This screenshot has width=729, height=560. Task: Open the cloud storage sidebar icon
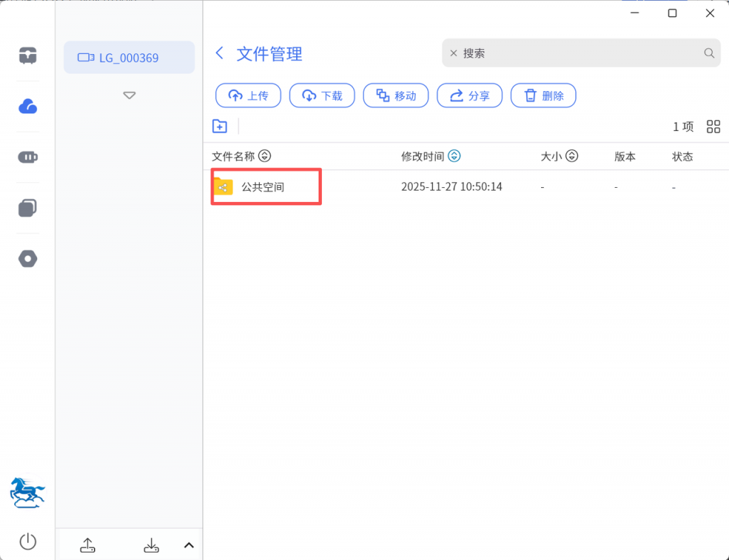[x=28, y=107]
